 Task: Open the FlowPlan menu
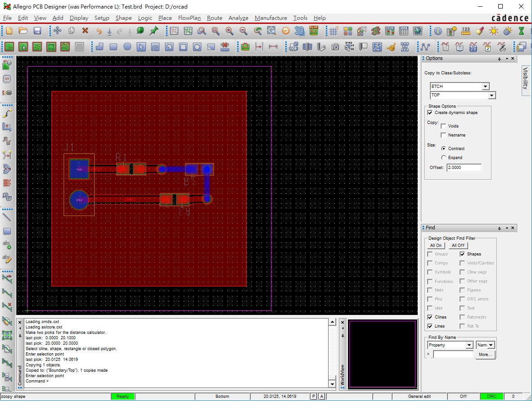tap(189, 18)
